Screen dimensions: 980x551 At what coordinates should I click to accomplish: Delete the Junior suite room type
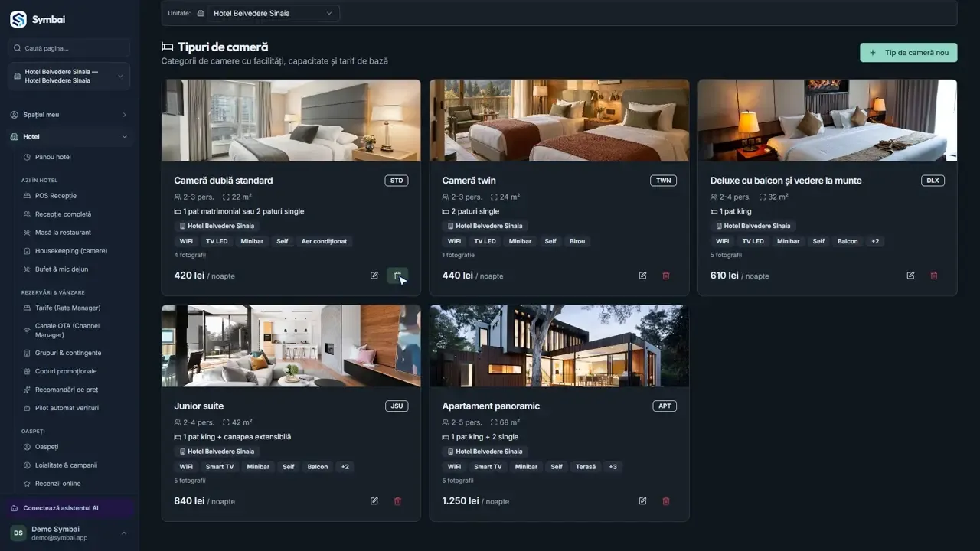[397, 501]
